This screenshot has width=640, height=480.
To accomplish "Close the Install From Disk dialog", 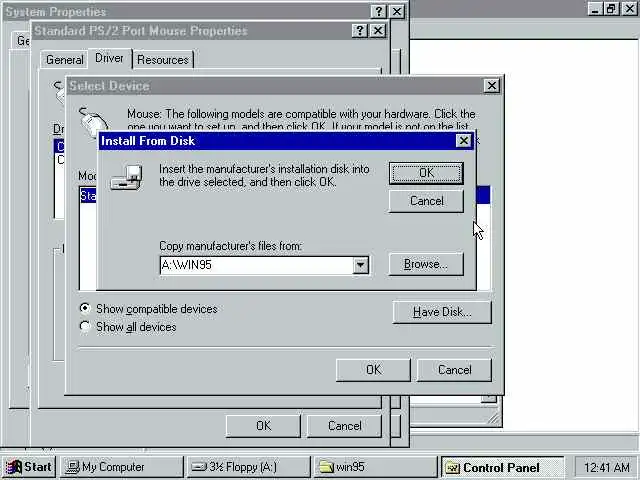I will (464, 141).
